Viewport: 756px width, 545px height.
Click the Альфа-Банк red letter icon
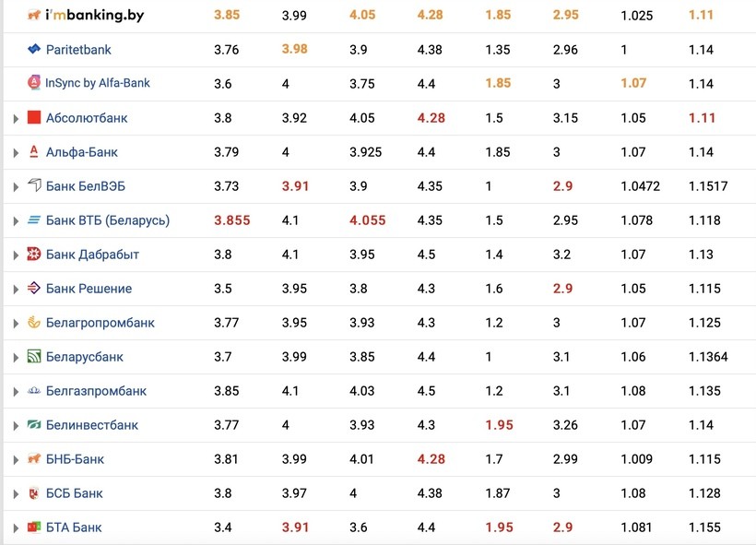(34, 151)
